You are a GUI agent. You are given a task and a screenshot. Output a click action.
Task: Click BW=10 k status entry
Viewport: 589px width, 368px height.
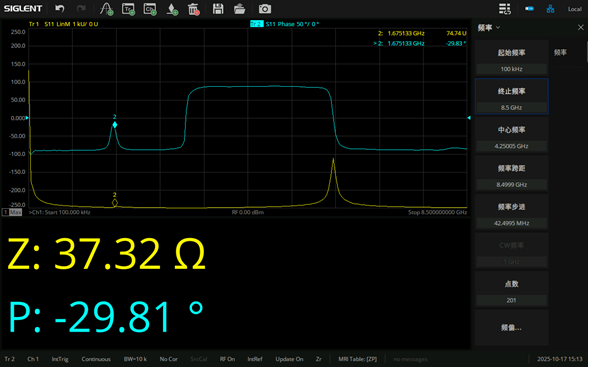coord(135,359)
